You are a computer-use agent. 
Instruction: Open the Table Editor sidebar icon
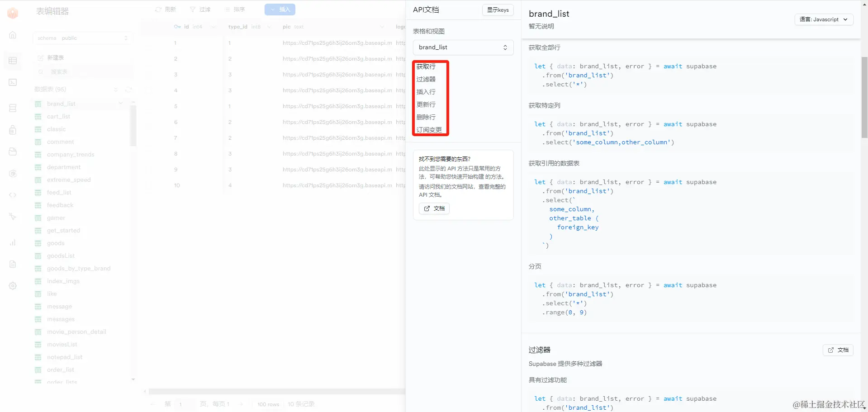[x=13, y=61]
